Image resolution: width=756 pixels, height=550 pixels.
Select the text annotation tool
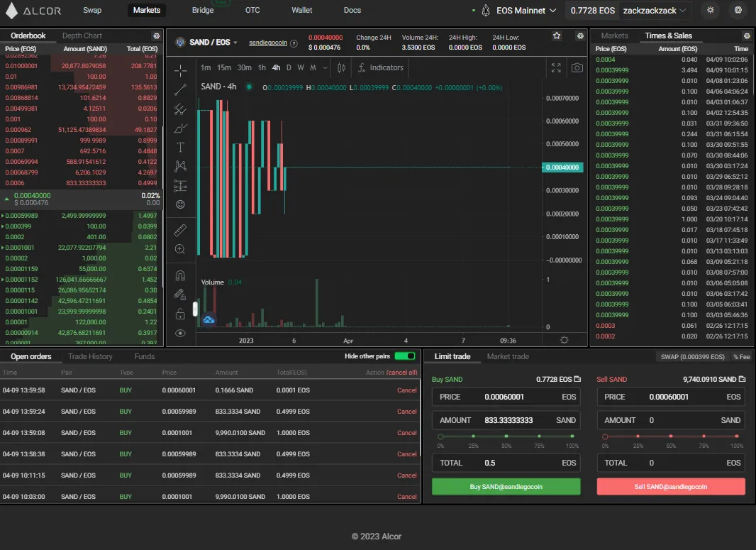point(180,147)
